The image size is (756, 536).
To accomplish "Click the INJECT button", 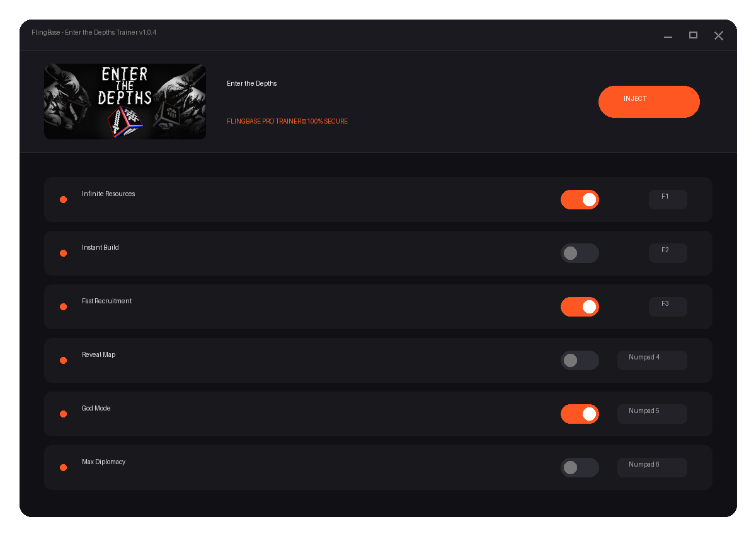I will pos(649,102).
